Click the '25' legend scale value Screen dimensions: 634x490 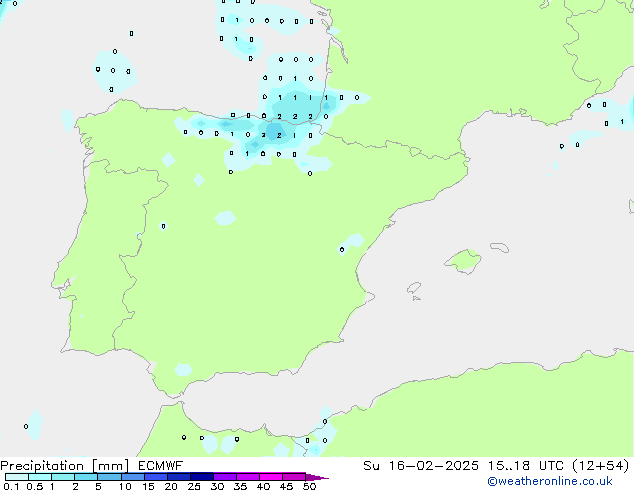click(194, 486)
